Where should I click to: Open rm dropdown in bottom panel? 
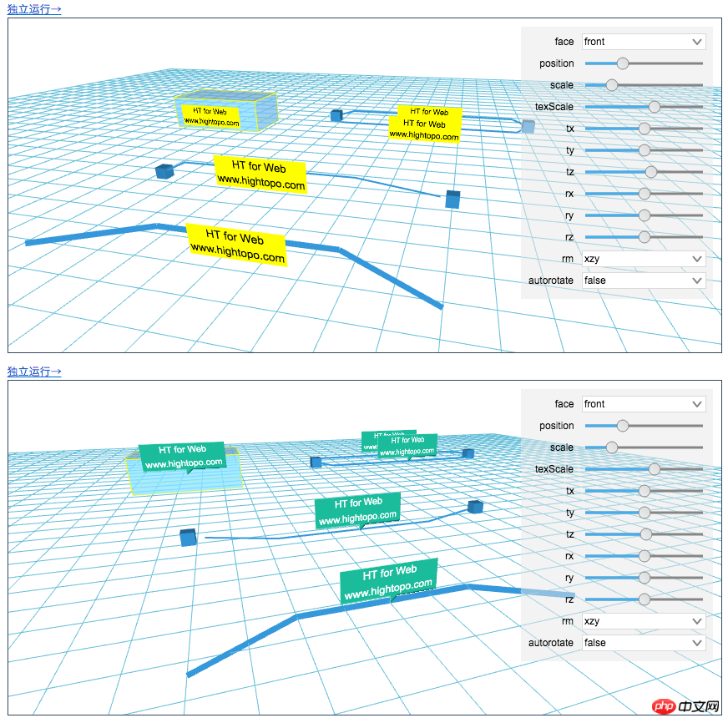point(644,621)
